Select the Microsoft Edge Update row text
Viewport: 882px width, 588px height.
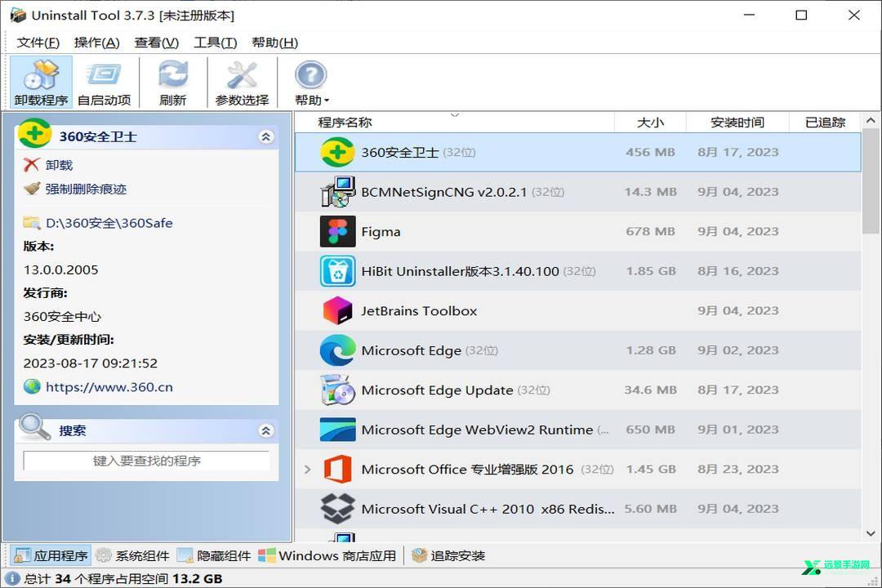pyautogui.click(x=456, y=390)
